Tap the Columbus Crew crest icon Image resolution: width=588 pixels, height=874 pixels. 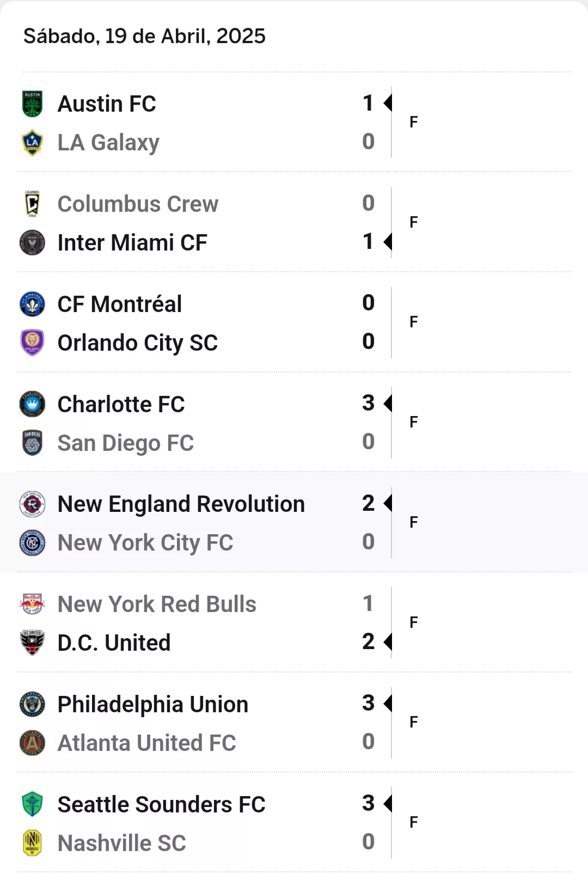(x=32, y=204)
